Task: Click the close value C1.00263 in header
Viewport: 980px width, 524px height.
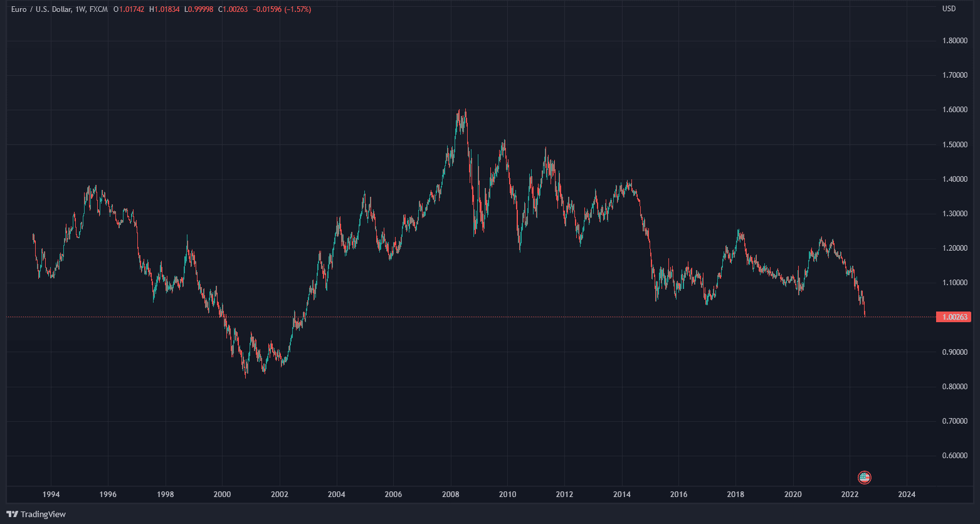Action: coord(233,9)
